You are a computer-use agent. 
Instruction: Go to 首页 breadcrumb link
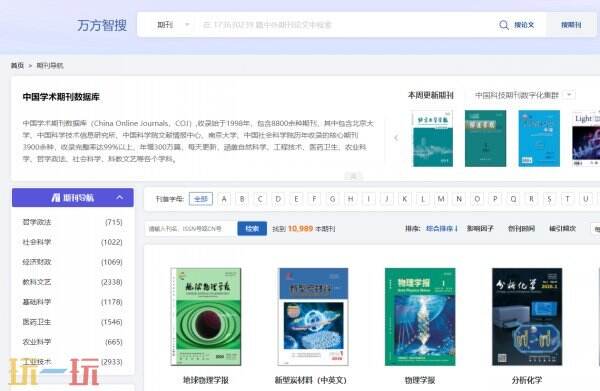17,65
